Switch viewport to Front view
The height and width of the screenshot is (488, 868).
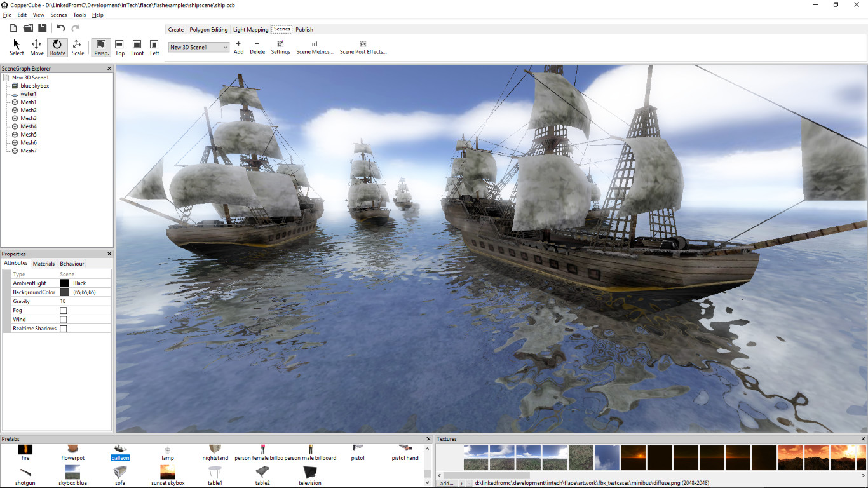137,47
